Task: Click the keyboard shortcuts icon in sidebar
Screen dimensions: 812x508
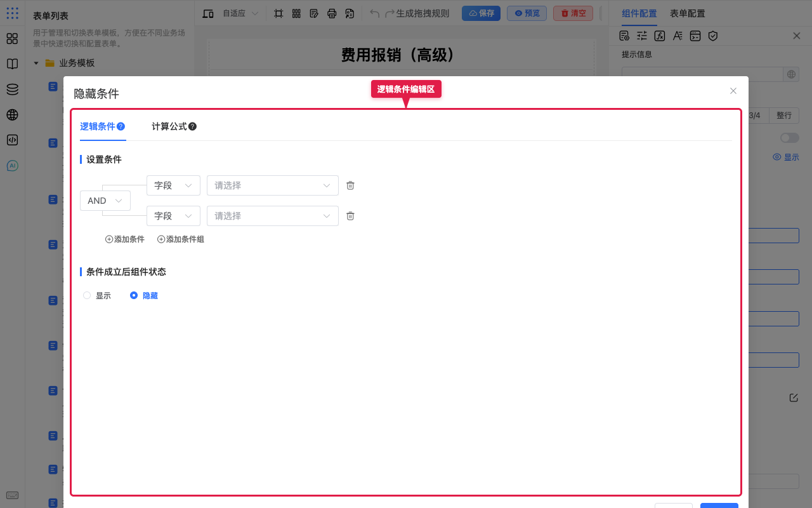Action: [x=12, y=495]
